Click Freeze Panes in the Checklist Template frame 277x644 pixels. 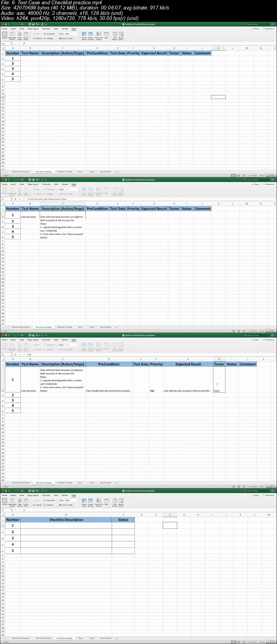84,501
